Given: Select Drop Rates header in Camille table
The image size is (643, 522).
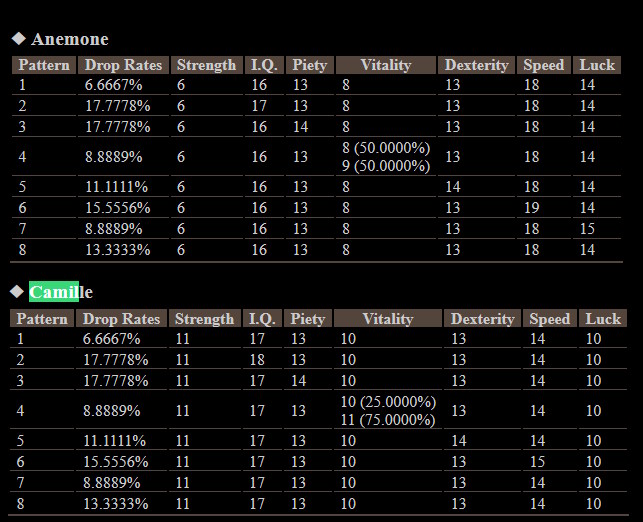Looking at the screenshot, I should pyautogui.click(x=121, y=319).
